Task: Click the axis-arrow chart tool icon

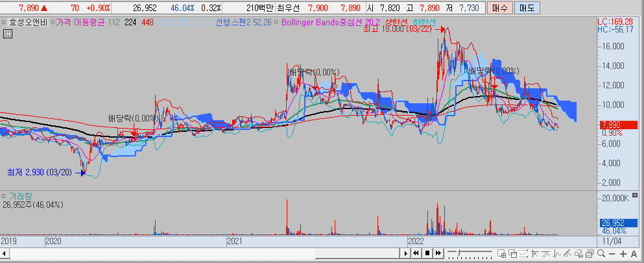Action: click(x=535, y=253)
